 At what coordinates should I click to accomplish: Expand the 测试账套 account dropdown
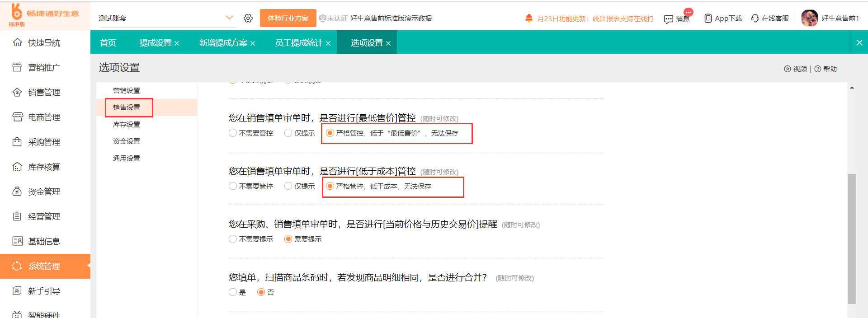[229, 18]
